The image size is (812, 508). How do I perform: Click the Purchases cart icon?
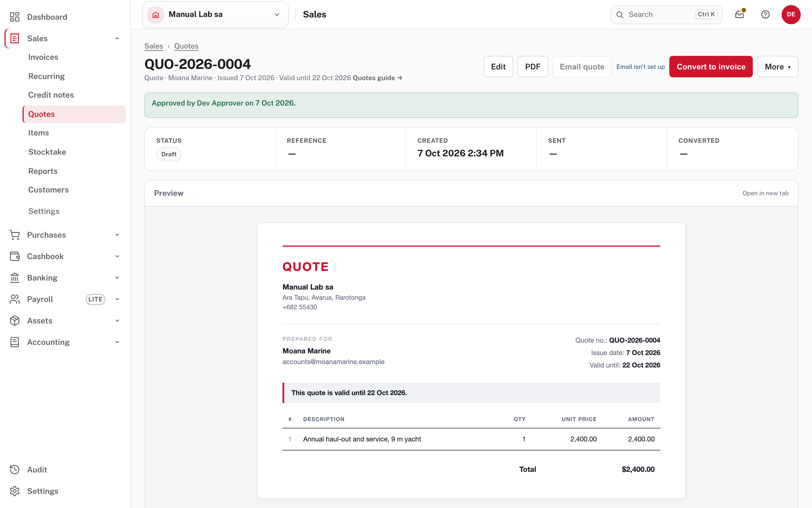(x=14, y=235)
